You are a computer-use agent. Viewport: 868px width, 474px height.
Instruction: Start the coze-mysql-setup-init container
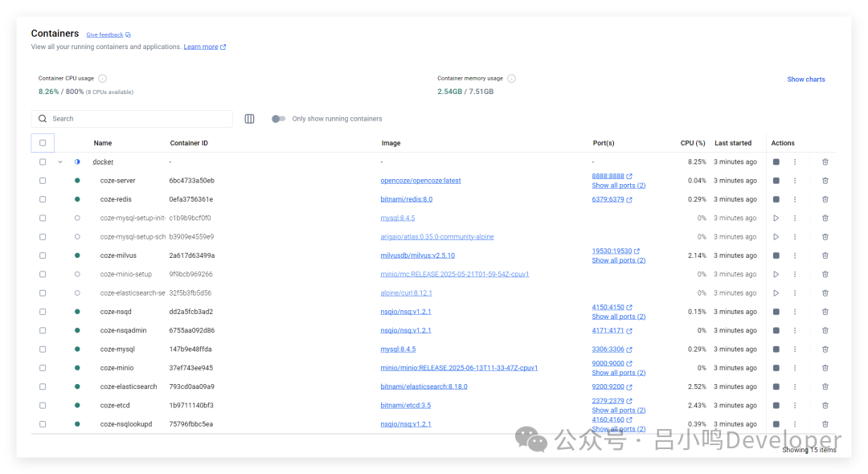point(776,219)
